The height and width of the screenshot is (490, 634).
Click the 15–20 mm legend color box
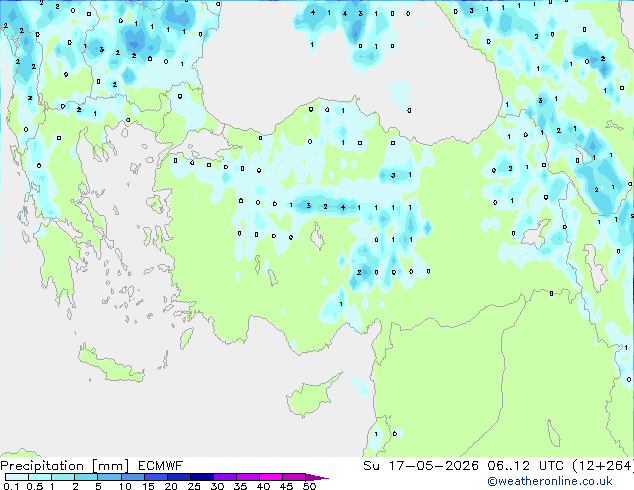[155, 477]
